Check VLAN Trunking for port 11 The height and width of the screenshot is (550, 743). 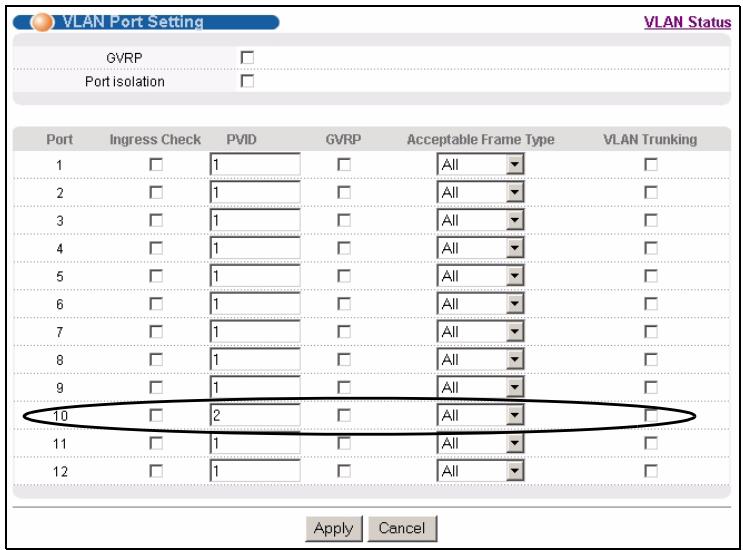tap(651, 443)
